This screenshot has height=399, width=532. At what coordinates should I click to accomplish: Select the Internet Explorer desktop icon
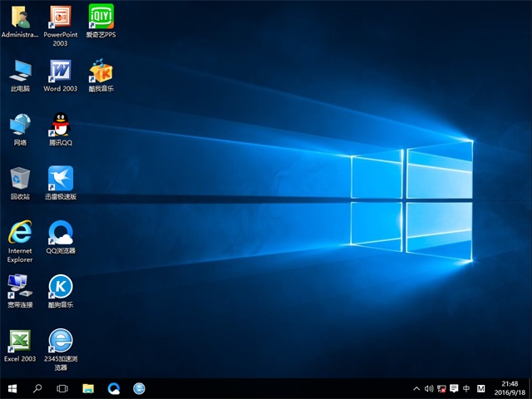point(20,231)
